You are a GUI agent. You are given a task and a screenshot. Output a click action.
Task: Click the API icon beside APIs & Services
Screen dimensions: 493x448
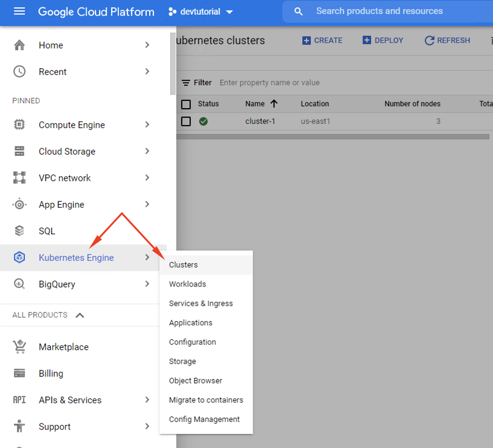pyautogui.click(x=19, y=400)
